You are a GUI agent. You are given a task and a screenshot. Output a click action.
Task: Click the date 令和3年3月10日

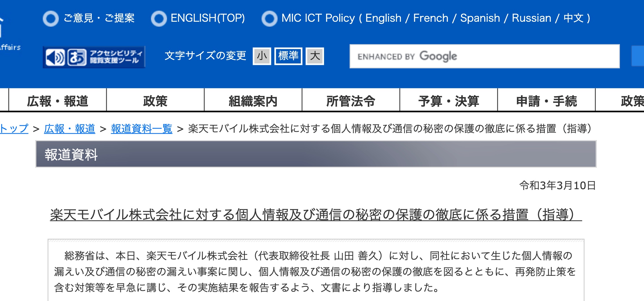click(557, 185)
